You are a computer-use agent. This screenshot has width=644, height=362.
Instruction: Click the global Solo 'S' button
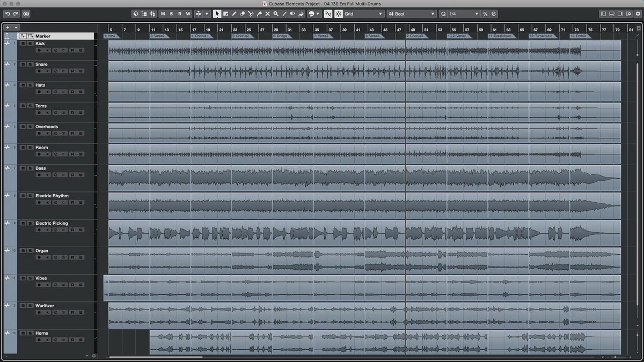pyautogui.click(x=171, y=14)
